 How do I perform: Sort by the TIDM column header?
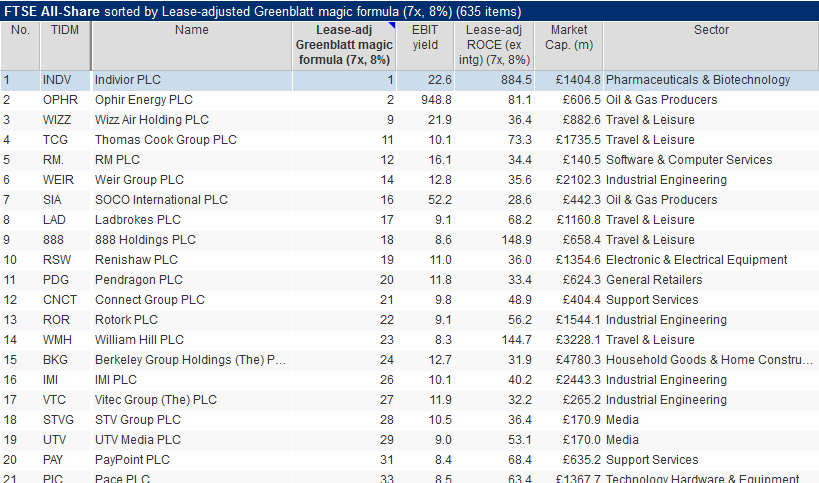point(65,45)
